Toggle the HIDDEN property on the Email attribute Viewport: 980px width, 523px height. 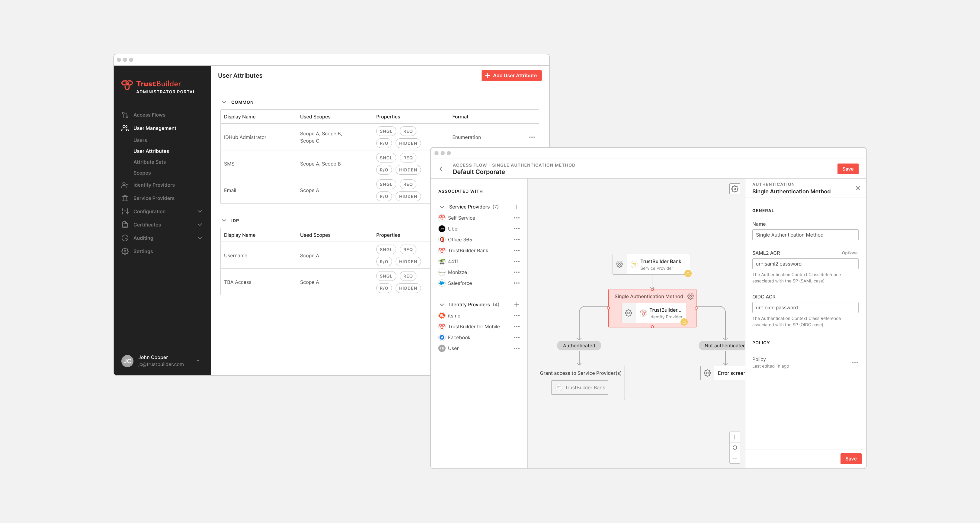coord(407,196)
